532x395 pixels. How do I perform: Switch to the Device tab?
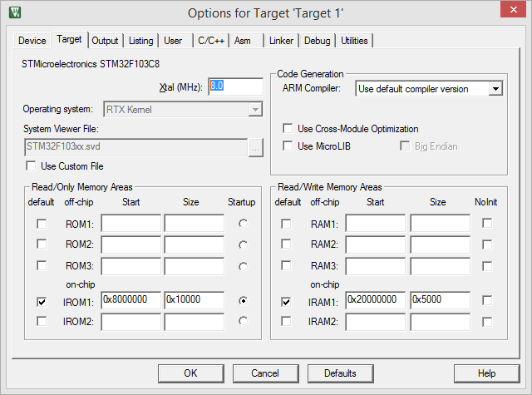coord(32,41)
